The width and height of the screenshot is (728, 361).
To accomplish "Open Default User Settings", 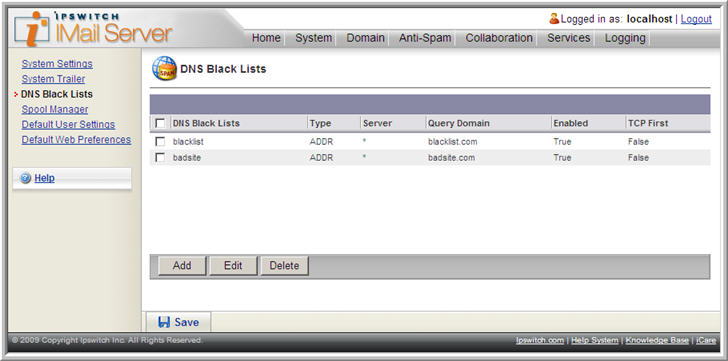I will tap(68, 124).
